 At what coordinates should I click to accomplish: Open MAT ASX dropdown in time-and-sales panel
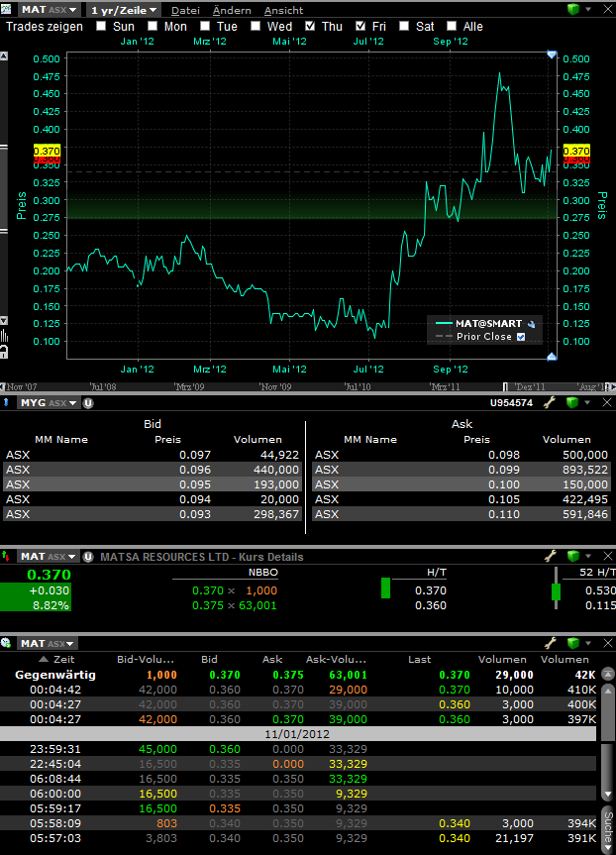[x=47, y=643]
